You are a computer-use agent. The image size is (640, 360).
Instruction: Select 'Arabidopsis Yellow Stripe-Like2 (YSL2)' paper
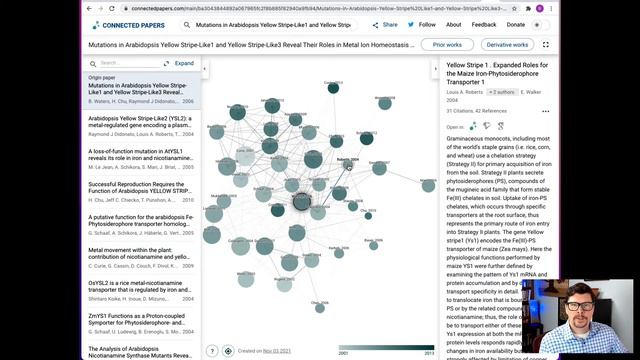click(141, 125)
